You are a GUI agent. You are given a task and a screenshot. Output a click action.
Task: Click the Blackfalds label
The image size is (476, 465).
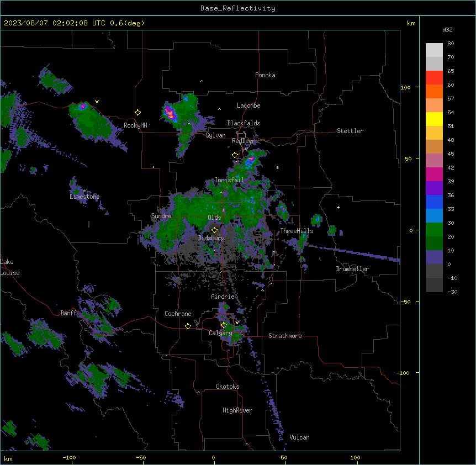pyautogui.click(x=244, y=123)
